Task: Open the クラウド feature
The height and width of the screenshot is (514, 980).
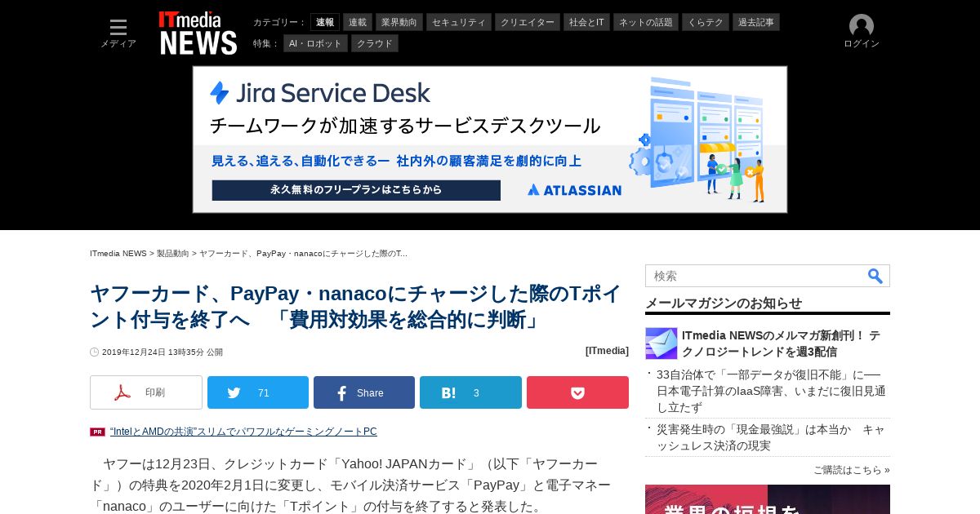Action: point(375,43)
